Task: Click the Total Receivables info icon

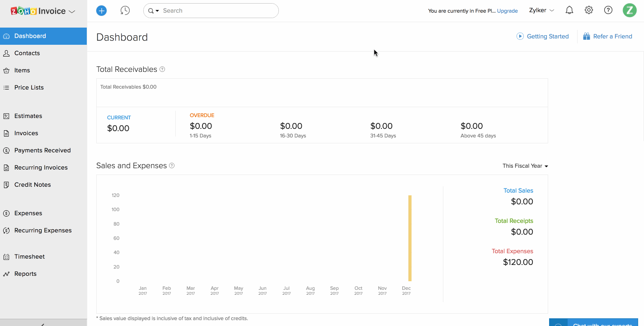Action: click(x=162, y=70)
